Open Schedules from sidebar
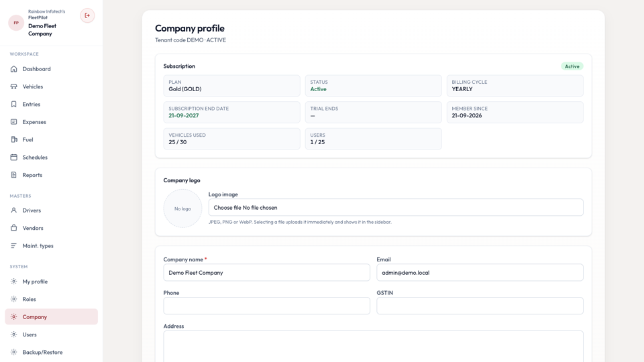 pos(52,157)
